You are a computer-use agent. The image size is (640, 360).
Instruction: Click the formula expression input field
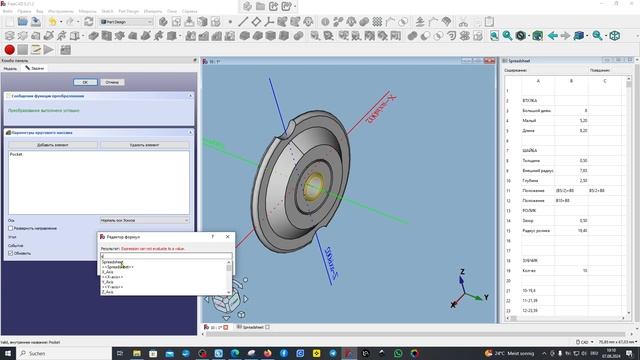166,256
